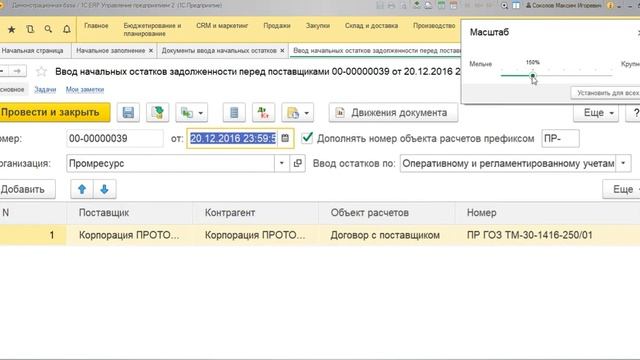Click the panels layout icon in title bar
The image size is (640, 360).
click(x=516, y=5)
